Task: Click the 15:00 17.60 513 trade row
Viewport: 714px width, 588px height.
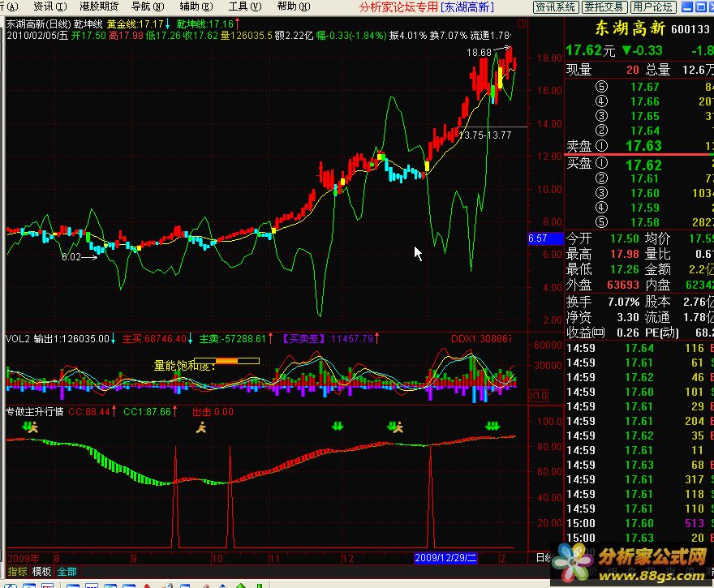Action: pos(639,523)
